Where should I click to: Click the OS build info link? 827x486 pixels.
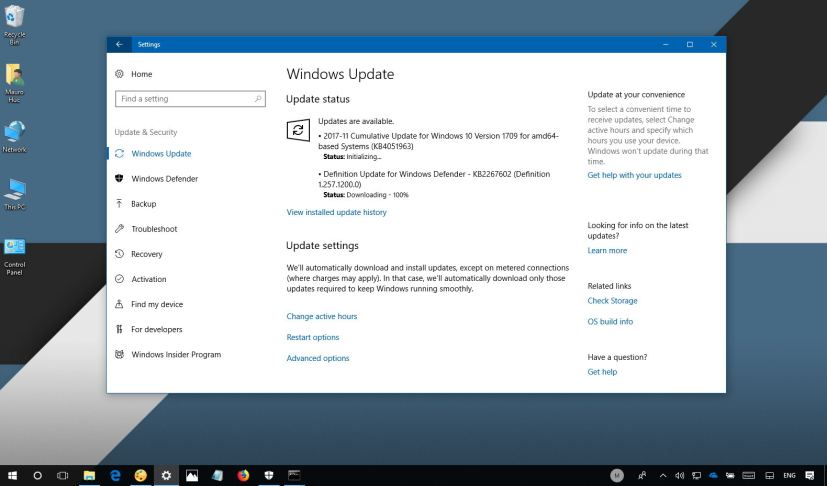tap(610, 321)
